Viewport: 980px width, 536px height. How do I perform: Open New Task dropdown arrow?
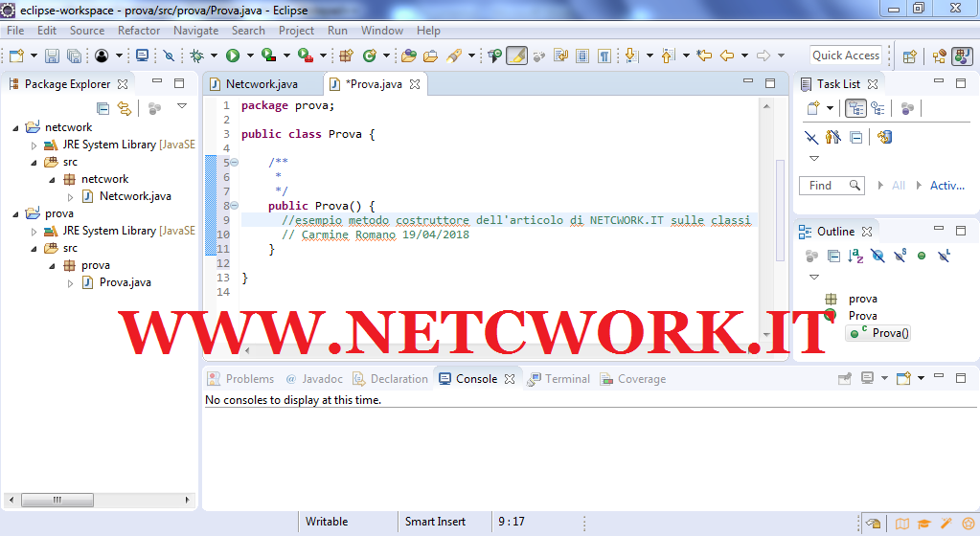pyautogui.click(x=830, y=108)
